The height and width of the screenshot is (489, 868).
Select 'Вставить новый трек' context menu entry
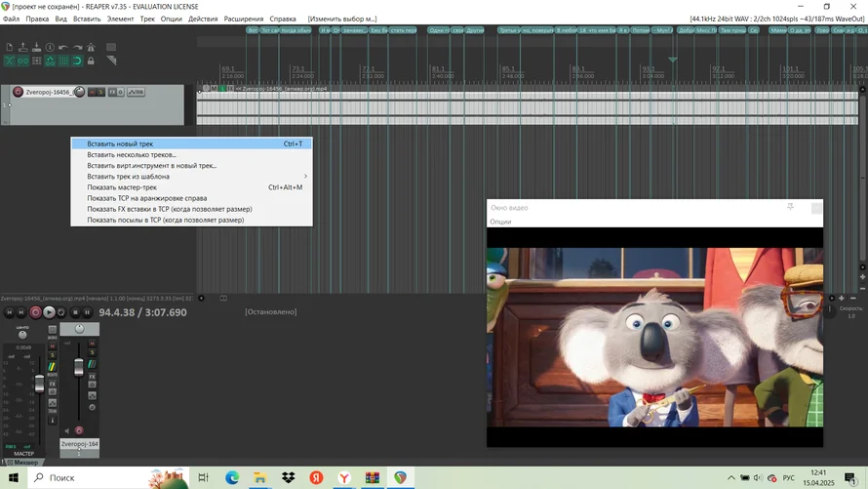(x=191, y=143)
